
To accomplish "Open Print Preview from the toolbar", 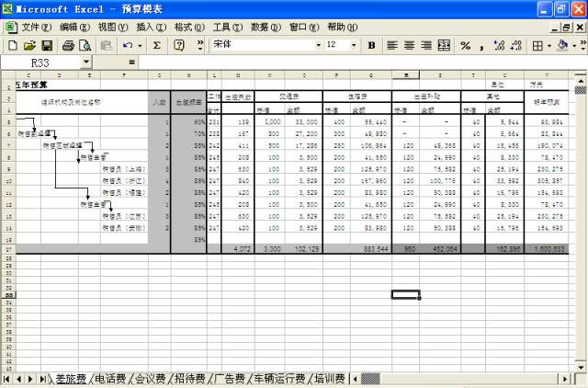I will 85,45.
